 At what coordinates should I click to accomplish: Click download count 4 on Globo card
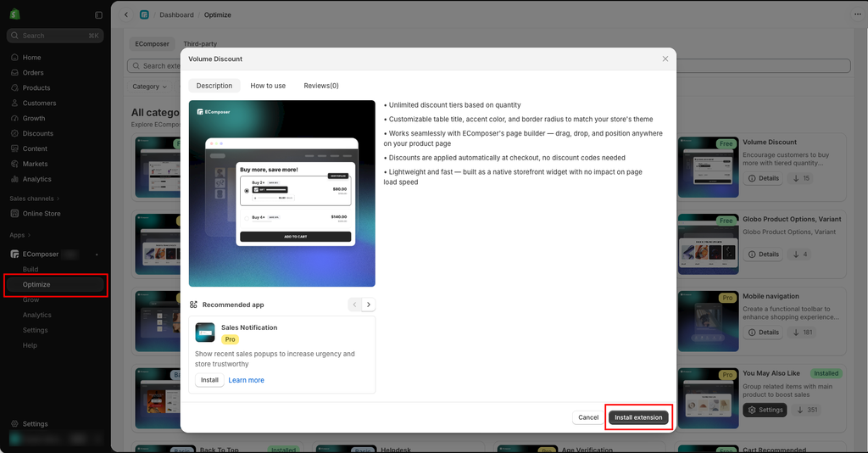pyautogui.click(x=800, y=254)
